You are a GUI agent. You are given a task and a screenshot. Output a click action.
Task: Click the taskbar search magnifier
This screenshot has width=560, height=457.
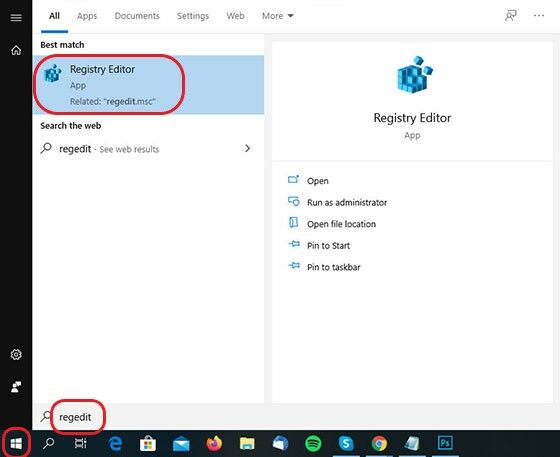click(x=49, y=443)
